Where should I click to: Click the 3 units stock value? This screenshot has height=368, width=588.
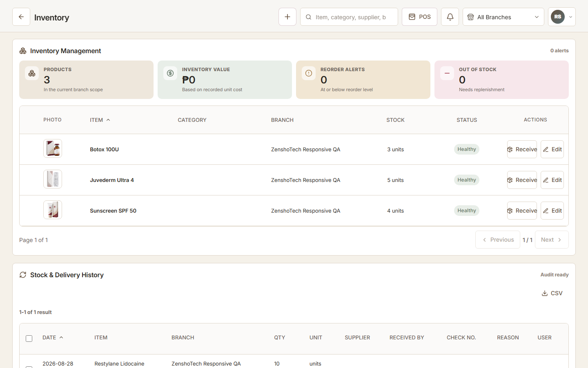point(395,149)
